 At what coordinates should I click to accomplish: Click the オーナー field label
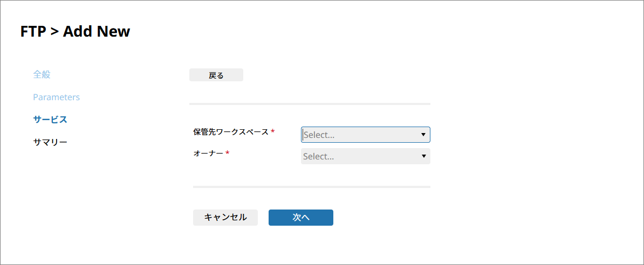(x=208, y=154)
